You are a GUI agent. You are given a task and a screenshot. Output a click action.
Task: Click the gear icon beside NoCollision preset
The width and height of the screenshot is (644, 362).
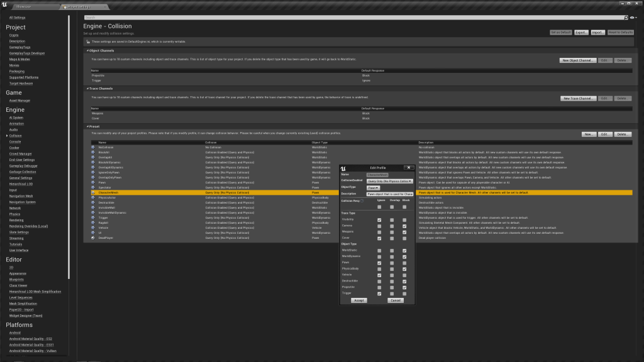[93, 147]
